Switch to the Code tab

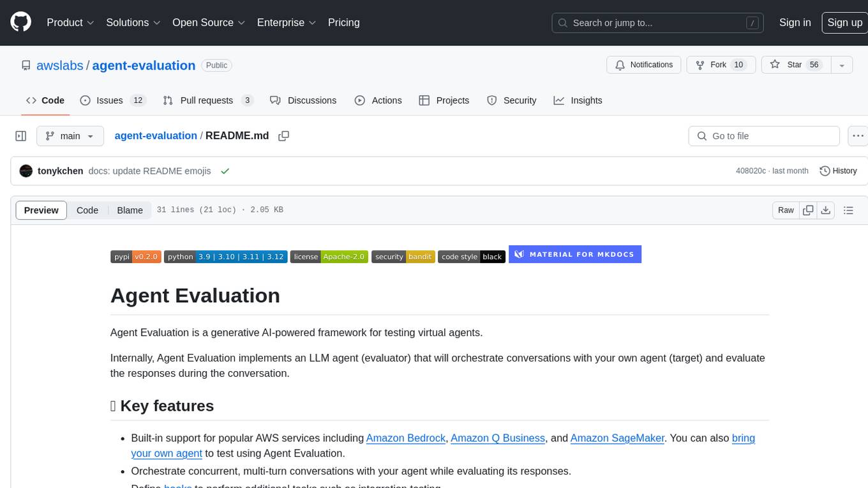(x=45, y=100)
